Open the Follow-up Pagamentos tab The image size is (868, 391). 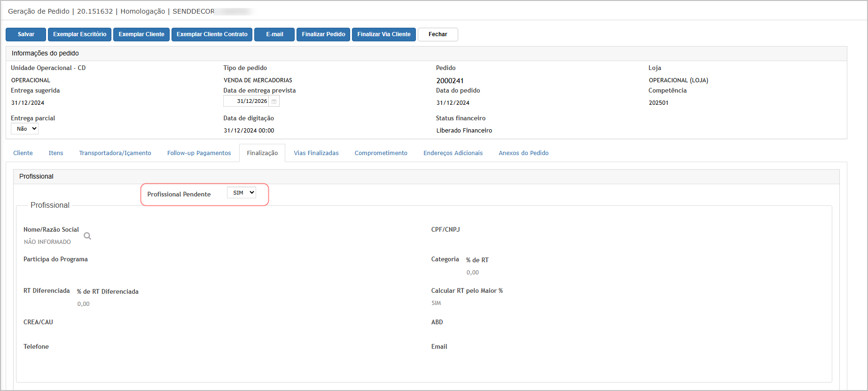pos(199,153)
